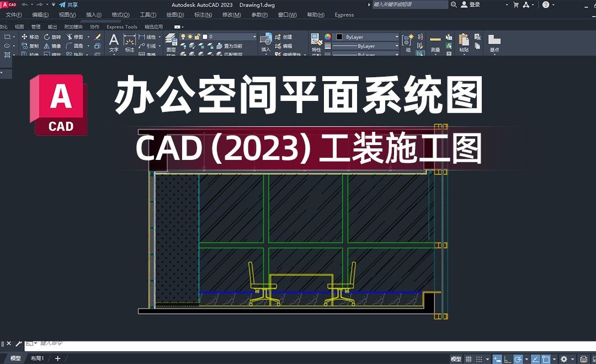
Task: Click the 置为当前 button
Action: tap(232, 46)
